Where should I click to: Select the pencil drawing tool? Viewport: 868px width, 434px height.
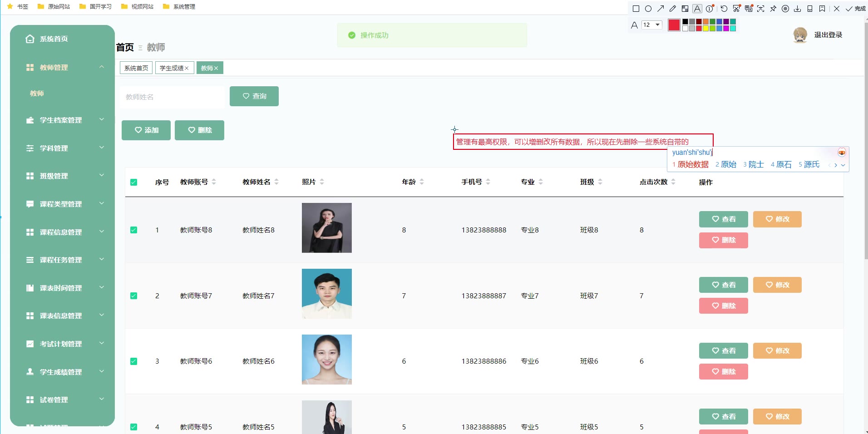coord(673,9)
